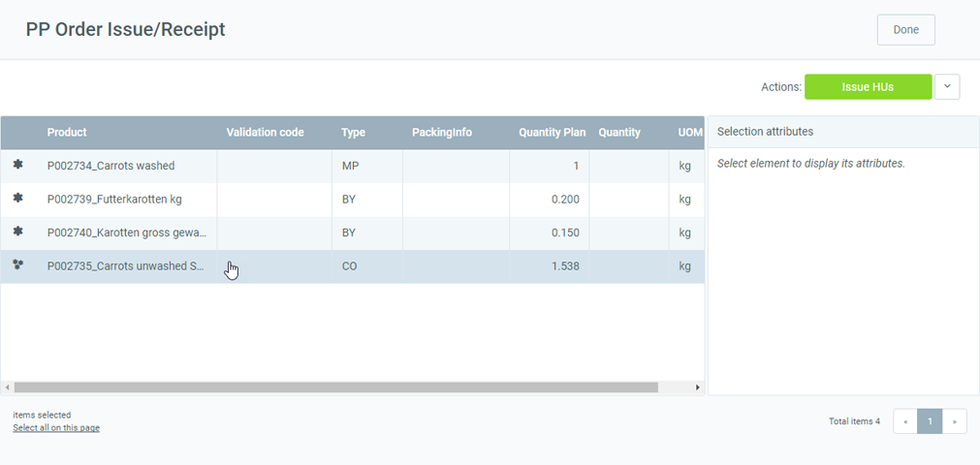Click the Selection attributes panel header
This screenshot has width=980, height=465.
[843, 132]
